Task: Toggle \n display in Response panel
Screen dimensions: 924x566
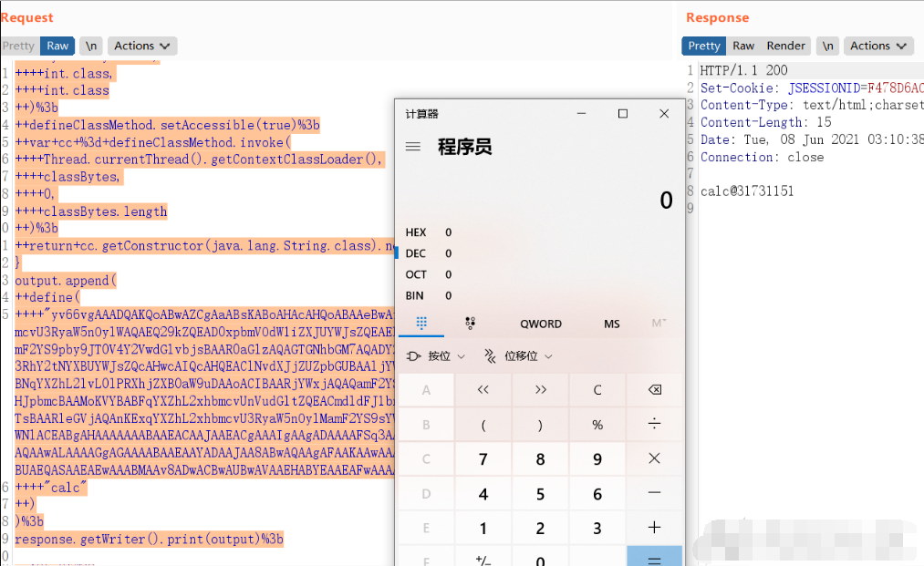Action: [827, 46]
